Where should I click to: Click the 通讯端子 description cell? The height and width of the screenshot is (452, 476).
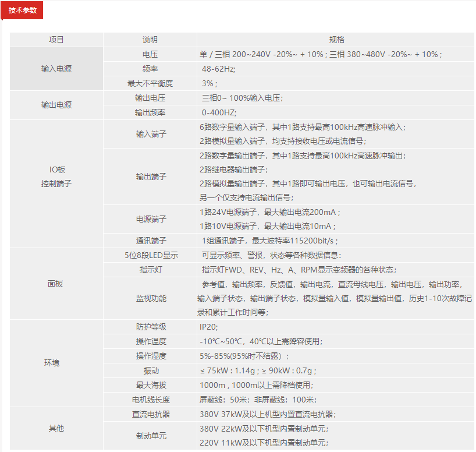(x=150, y=241)
